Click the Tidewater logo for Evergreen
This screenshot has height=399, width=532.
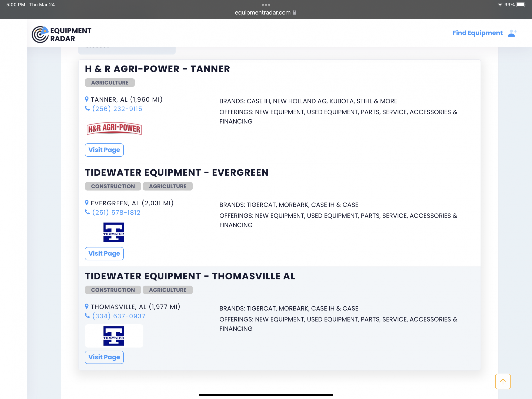[x=113, y=232]
